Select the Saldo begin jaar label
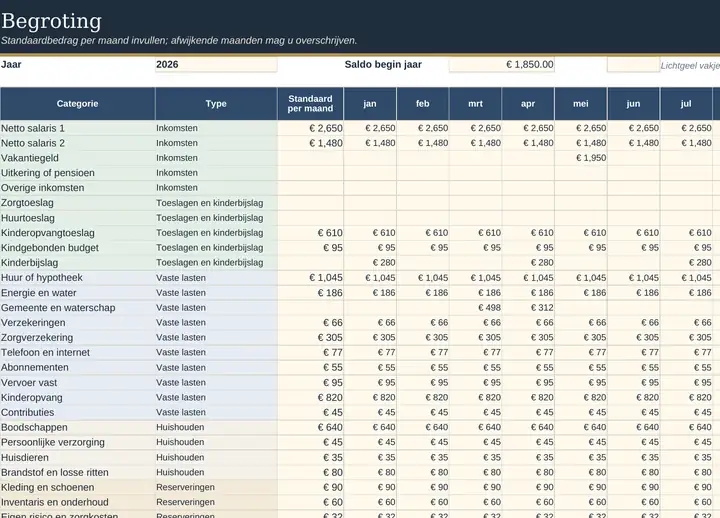 (383, 64)
